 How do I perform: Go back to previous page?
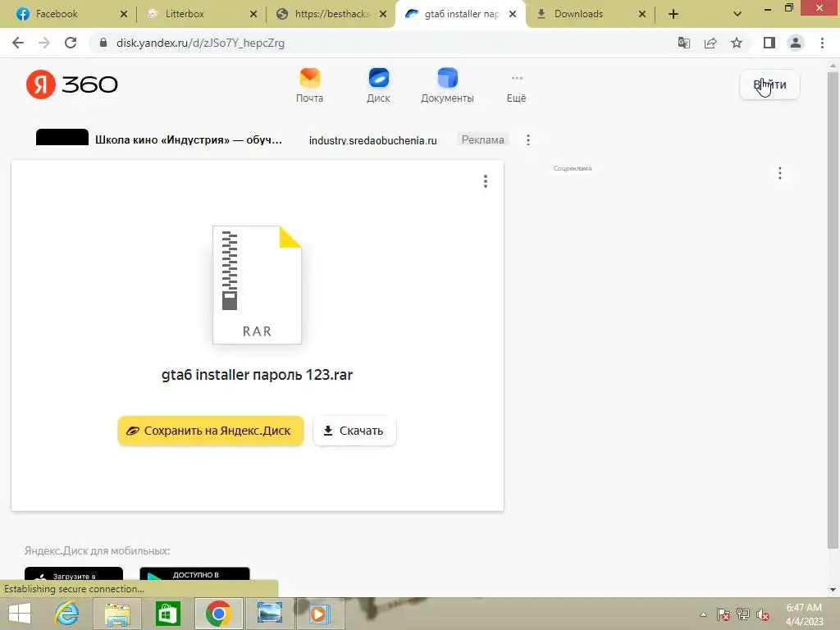[18, 43]
